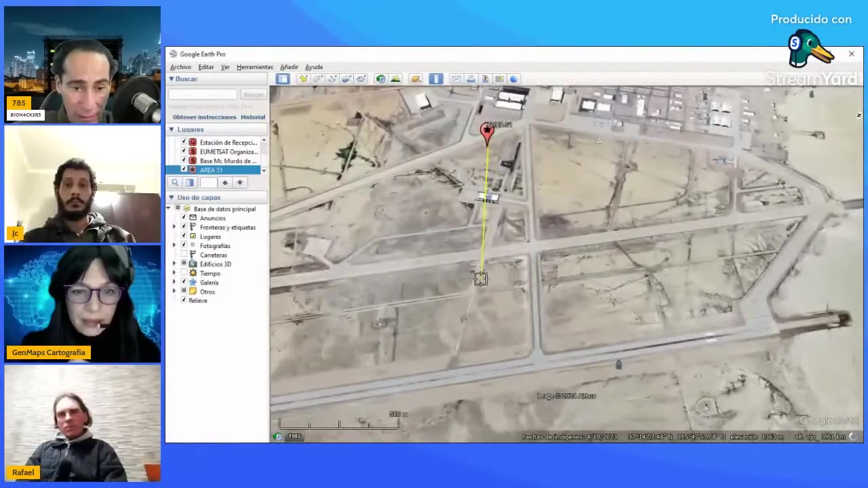Viewport: 868px width, 488px height.
Task: Select the Add Polygon tool
Action: pyautogui.click(x=318, y=79)
